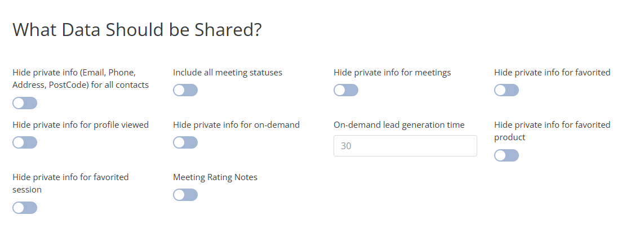Enable the Include all meeting statuses switch
Screen dimensions: 644x237
(185, 90)
